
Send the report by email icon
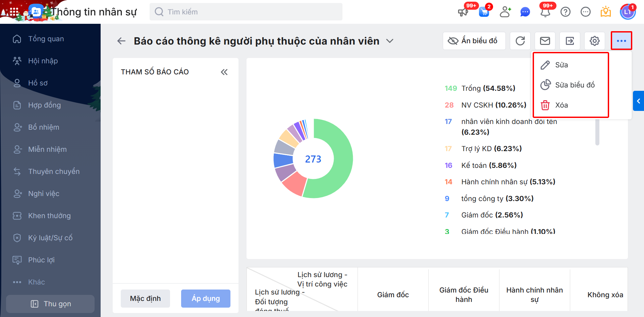(545, 41)
